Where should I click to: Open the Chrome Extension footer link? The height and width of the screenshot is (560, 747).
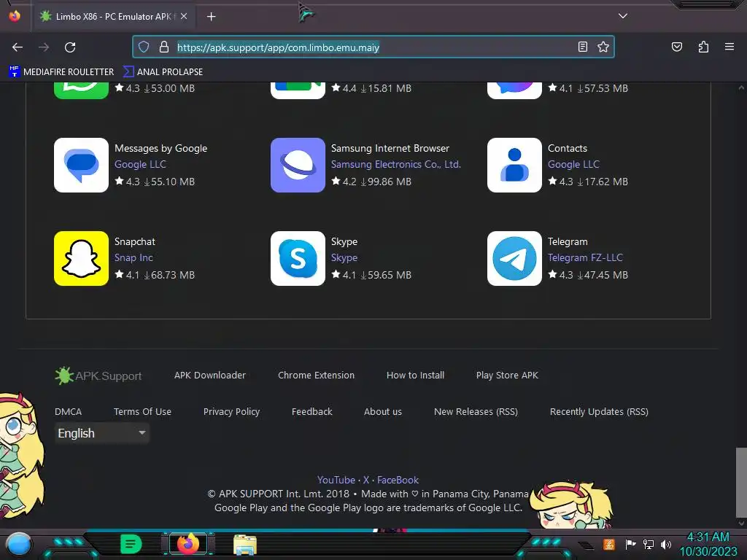(x=317, y=376)
